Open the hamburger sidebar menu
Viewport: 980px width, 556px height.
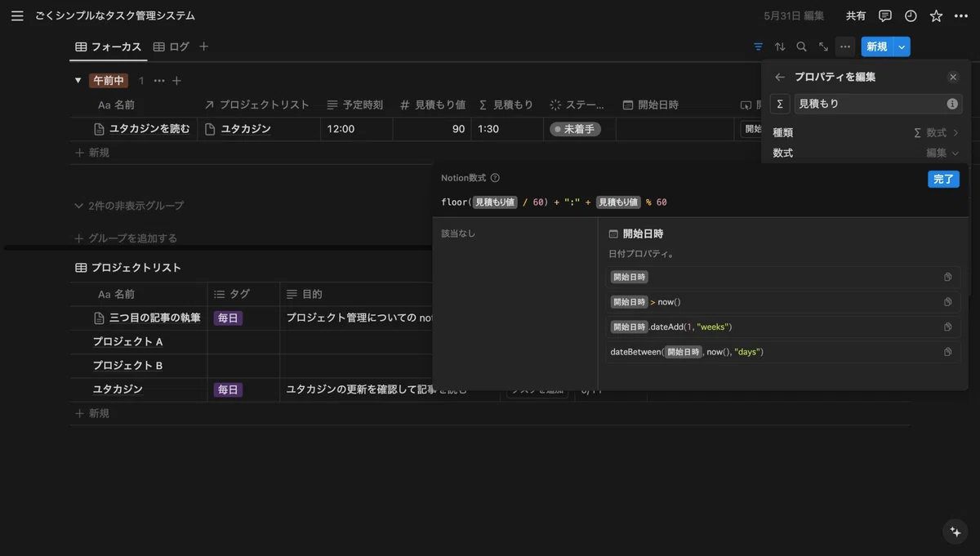17,16
